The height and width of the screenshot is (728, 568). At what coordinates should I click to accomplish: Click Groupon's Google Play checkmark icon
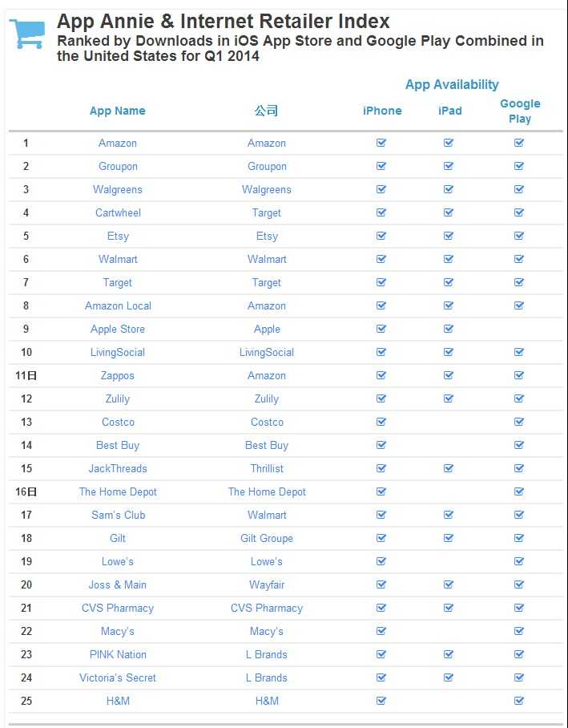pos(519,166)
